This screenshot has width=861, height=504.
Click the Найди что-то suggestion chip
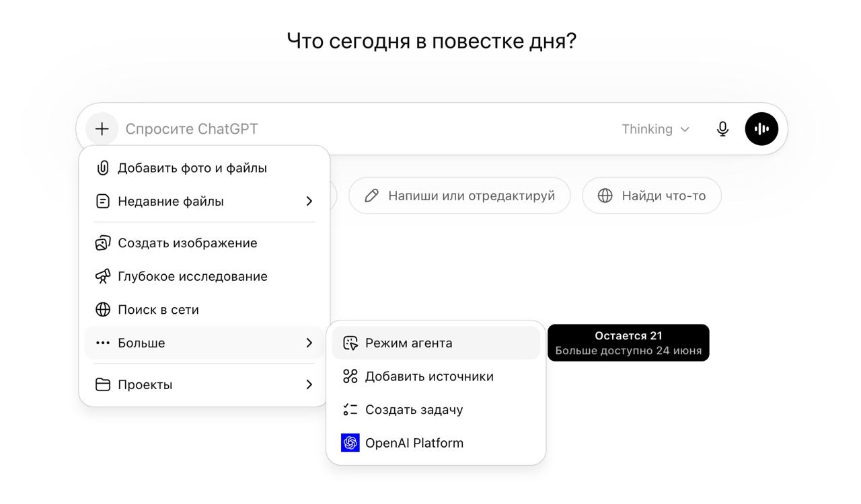click(652, 196)
